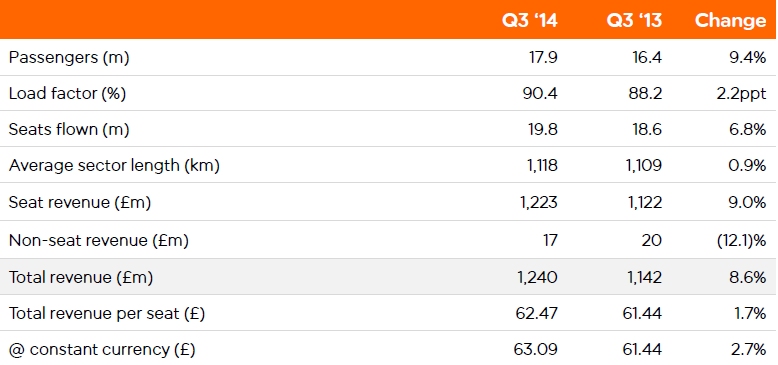Click the 1,240 total revenue value

(535, 278)
